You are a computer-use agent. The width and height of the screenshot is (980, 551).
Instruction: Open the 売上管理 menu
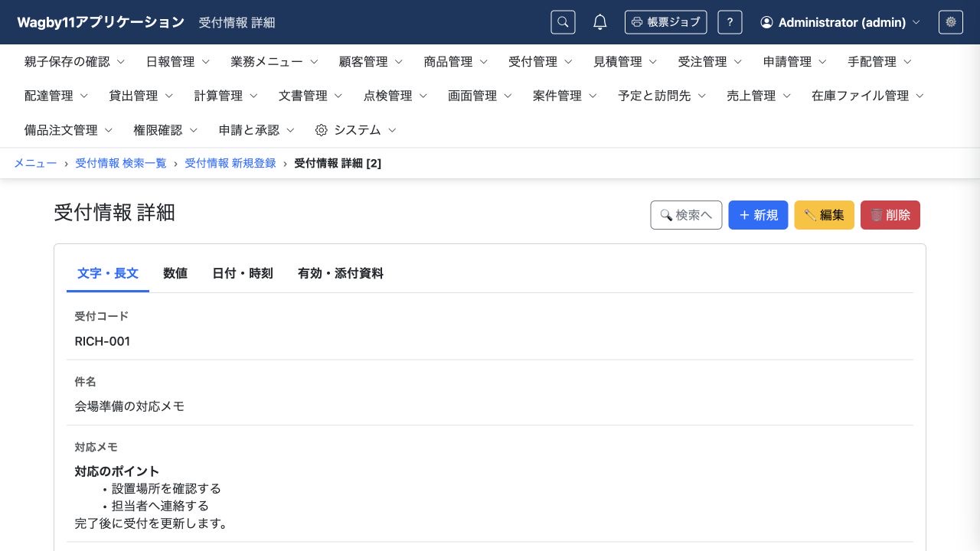point(759,96)
